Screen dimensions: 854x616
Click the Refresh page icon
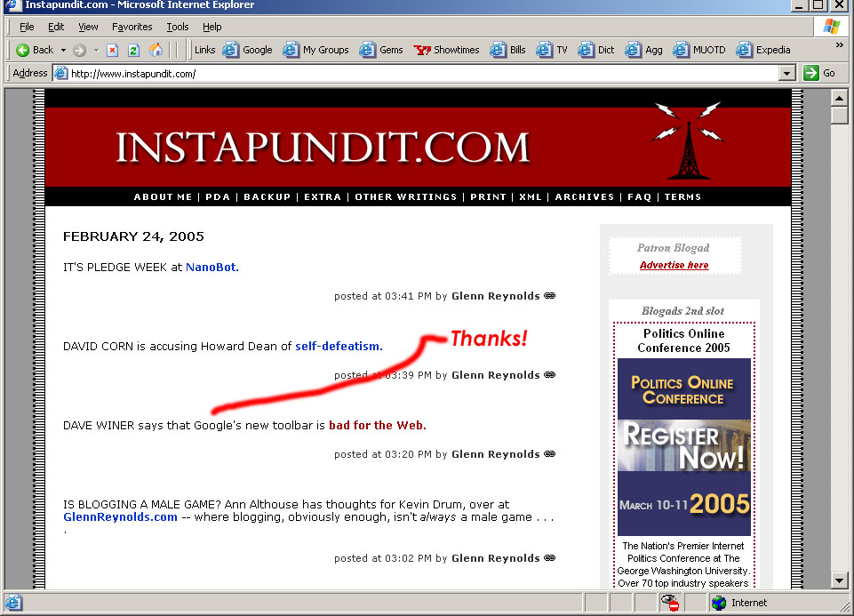(x=133, y=50)
